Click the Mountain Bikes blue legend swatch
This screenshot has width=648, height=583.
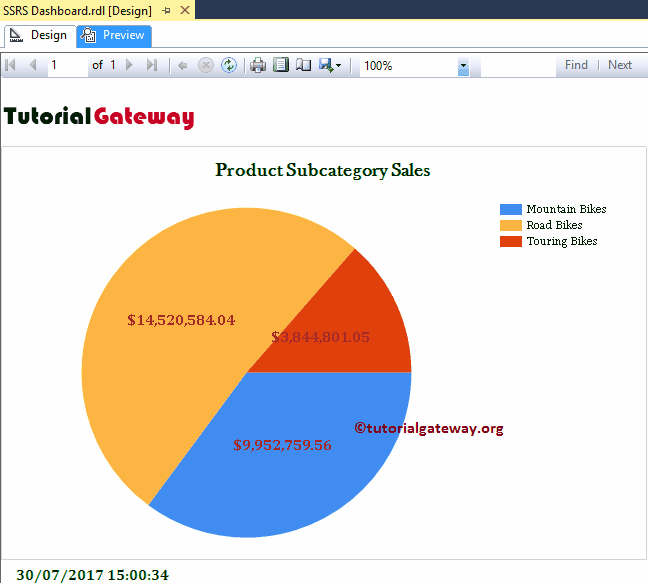pos(511,209)
